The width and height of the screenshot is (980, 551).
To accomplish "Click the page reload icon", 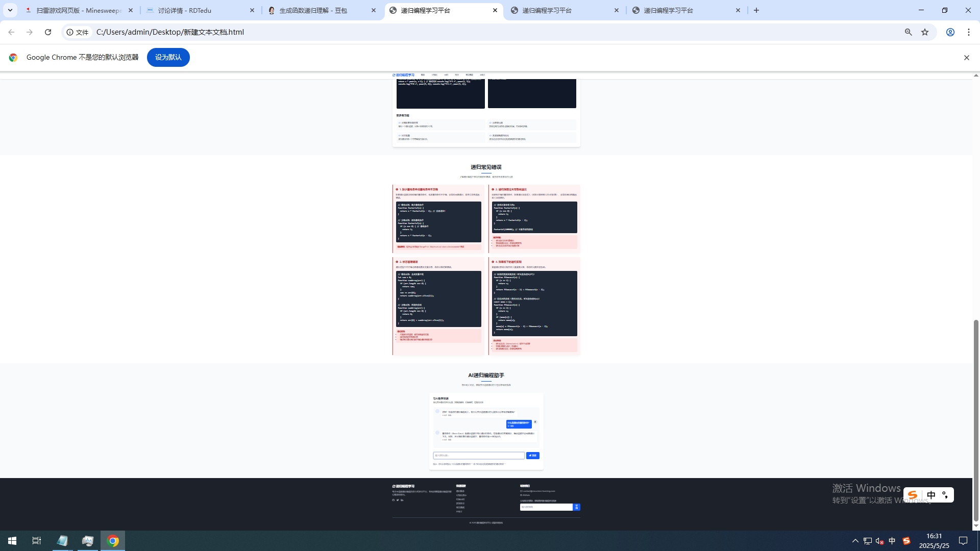I will point(48,32).
